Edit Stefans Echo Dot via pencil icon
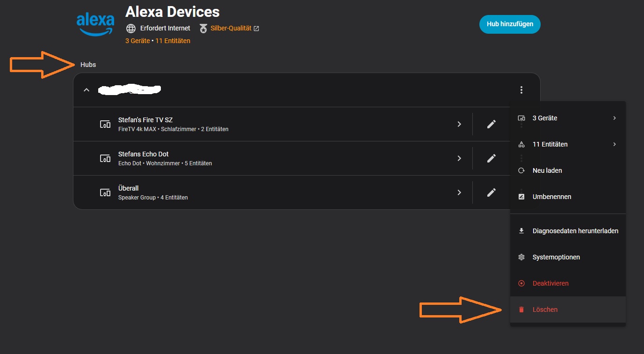Viewport: 644px width, 354px height. point(491,158)
